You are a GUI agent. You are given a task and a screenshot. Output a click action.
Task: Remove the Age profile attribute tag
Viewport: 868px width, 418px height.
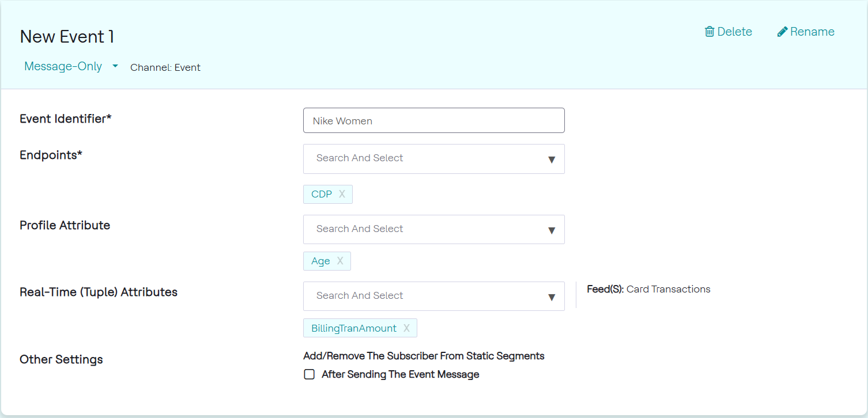tap(340, 261)
